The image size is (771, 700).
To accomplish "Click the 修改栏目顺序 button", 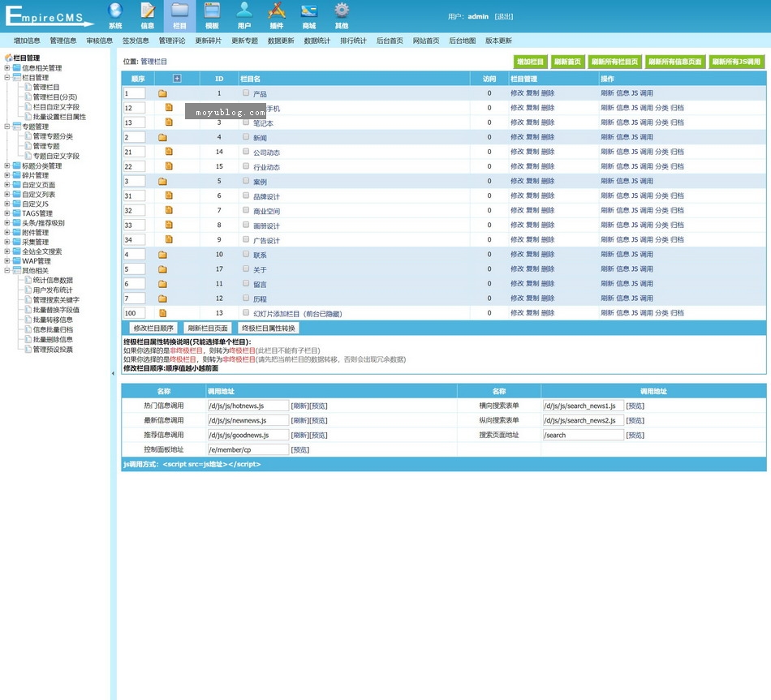I will pos(153,329).
